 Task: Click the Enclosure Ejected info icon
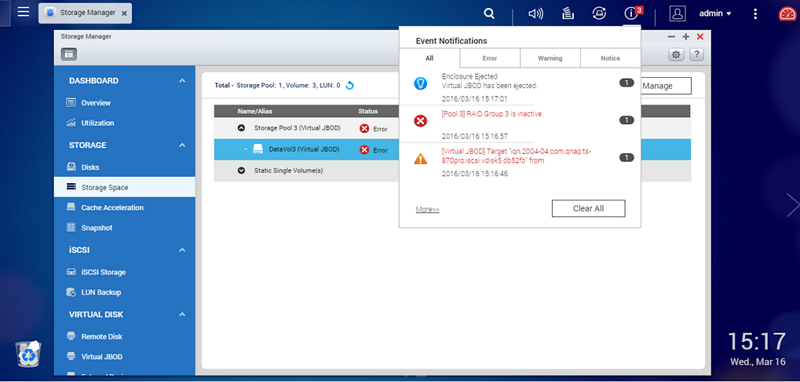point(420,84)
